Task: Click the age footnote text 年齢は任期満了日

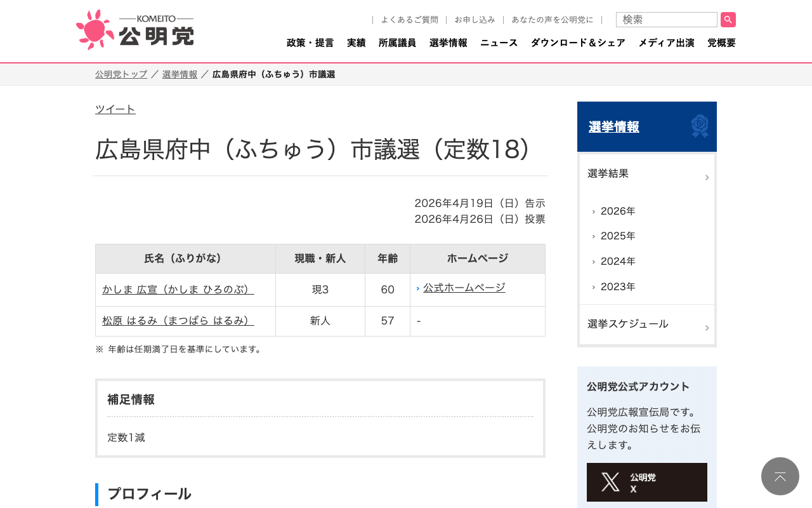Action: tap(179, 349)
